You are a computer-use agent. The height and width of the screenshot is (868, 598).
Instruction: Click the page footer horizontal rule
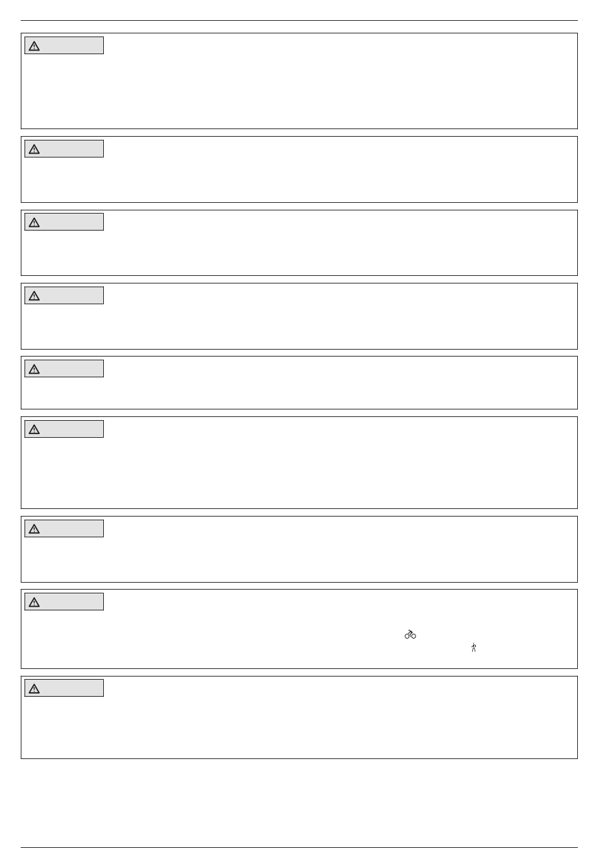[x=299, y=847]
